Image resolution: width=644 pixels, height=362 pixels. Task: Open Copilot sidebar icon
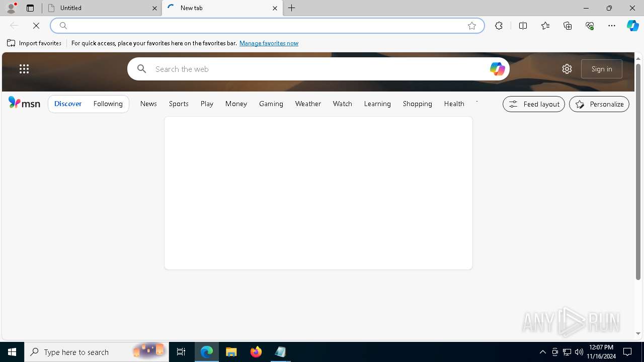632,26
